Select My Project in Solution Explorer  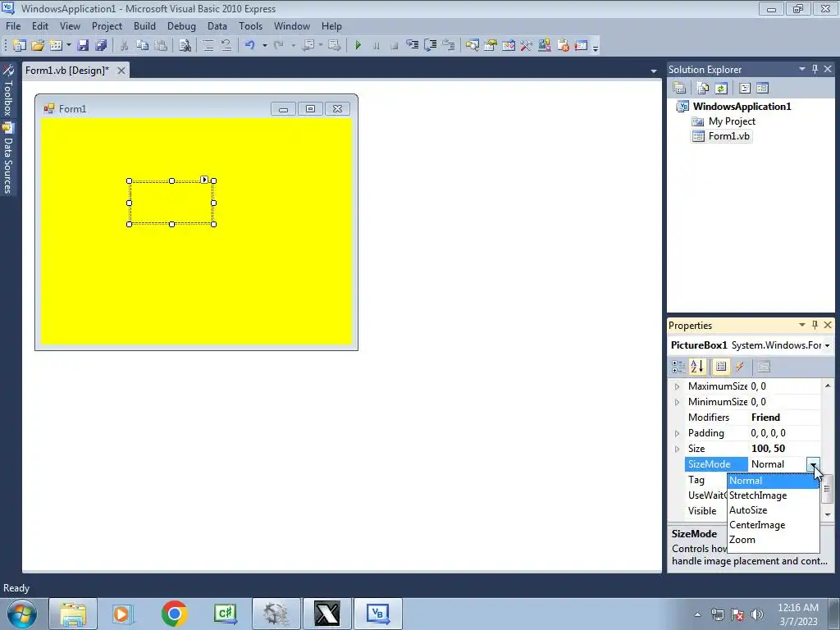[731, 121]
